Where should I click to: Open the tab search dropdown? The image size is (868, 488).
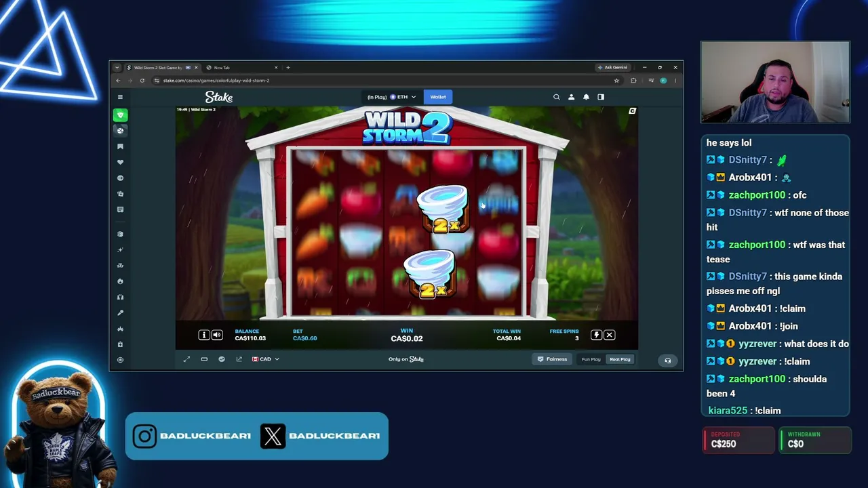click(x=117, y=68)
